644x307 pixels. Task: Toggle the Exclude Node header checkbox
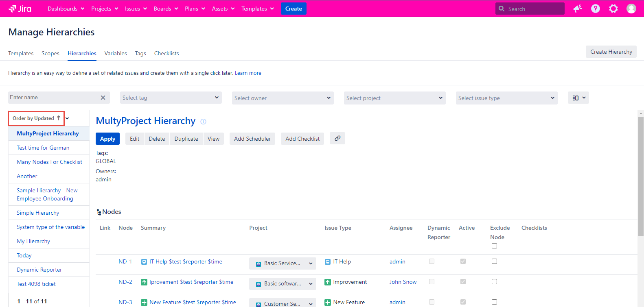click(x=494, y=246)
